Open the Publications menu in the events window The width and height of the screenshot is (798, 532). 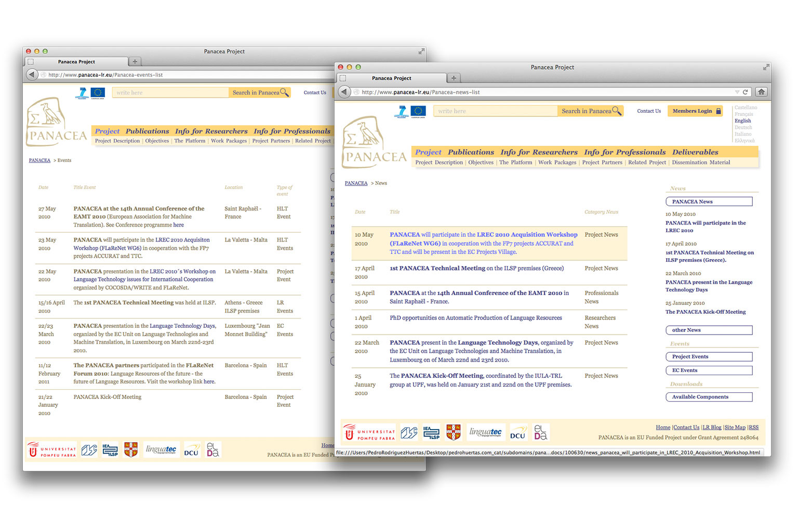[147, 131]
